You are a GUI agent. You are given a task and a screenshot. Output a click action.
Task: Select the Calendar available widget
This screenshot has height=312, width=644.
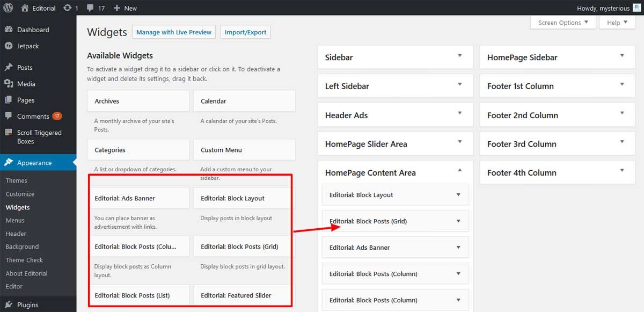tap(244, 101)
